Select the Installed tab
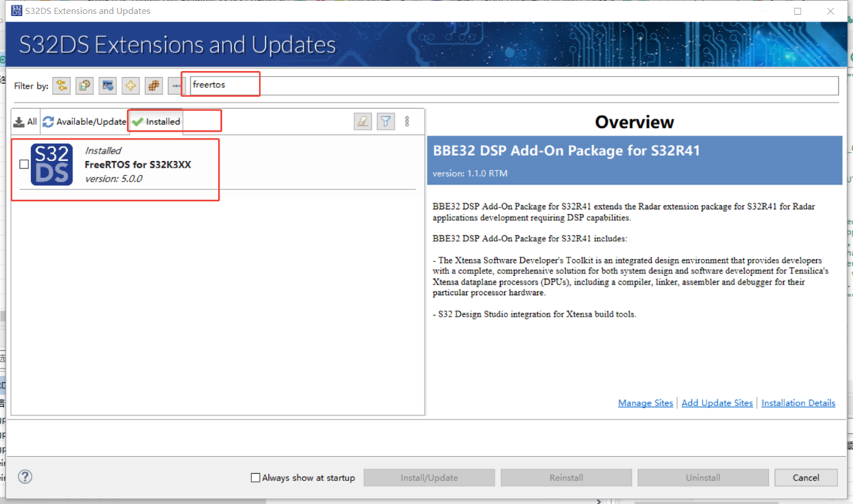The width and height of the screenshot is (853, 504). pyautogui.click(x=157, y=122)
